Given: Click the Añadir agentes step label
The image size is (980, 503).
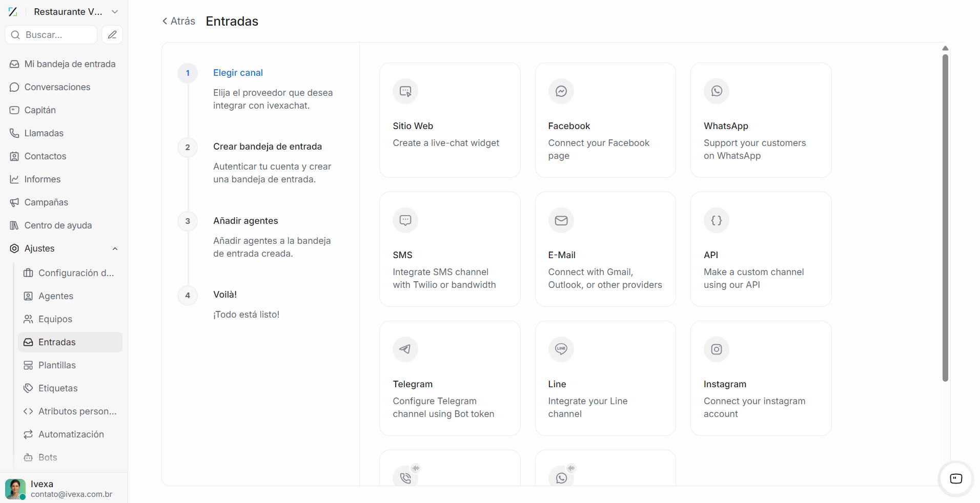Looking at the screenshot, I should tap(246, 221).
